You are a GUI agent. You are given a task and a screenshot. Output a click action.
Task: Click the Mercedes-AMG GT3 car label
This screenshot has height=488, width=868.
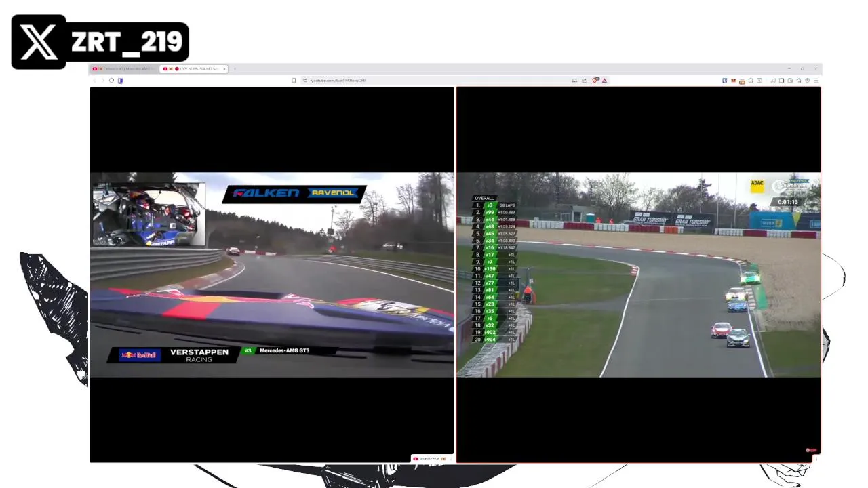click(x=284, y=351)
